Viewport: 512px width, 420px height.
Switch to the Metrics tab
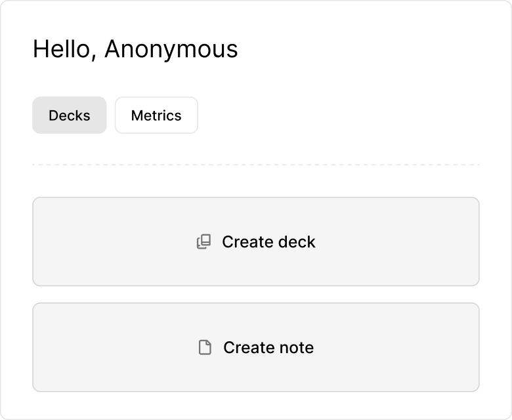tap(156, 115)
